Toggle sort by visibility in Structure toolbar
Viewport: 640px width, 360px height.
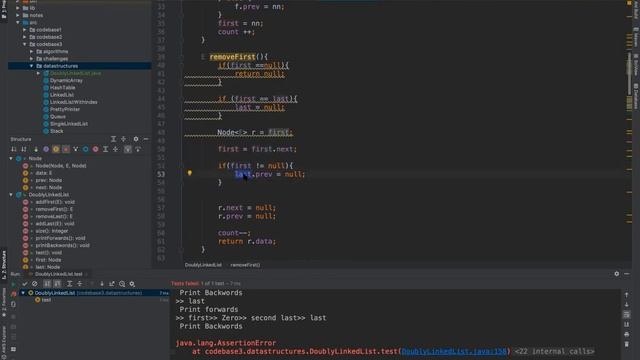14,149
